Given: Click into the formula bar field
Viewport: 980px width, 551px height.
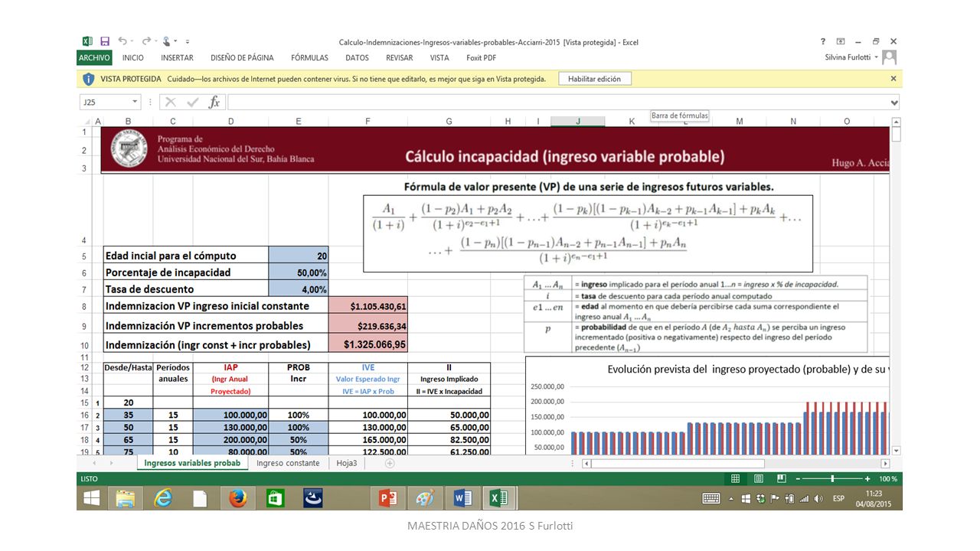Looking at the screenshot, I should tap(557, 102).
